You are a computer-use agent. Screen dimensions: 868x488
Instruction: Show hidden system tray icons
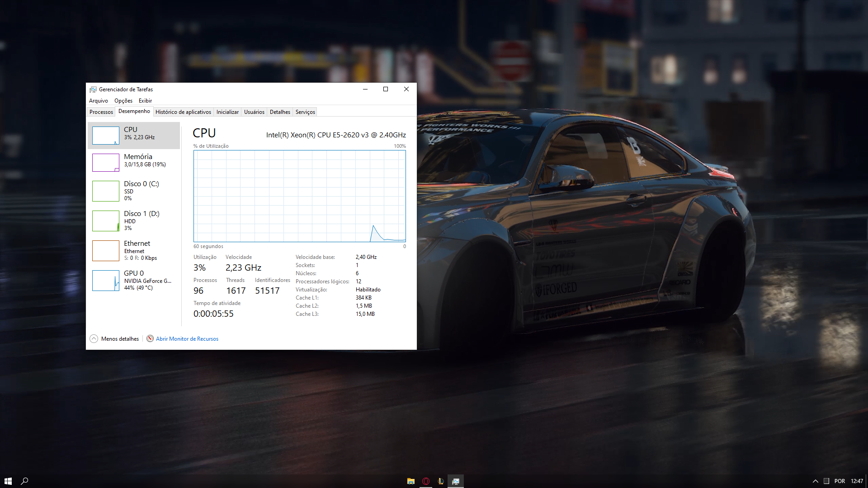point(816,481)
